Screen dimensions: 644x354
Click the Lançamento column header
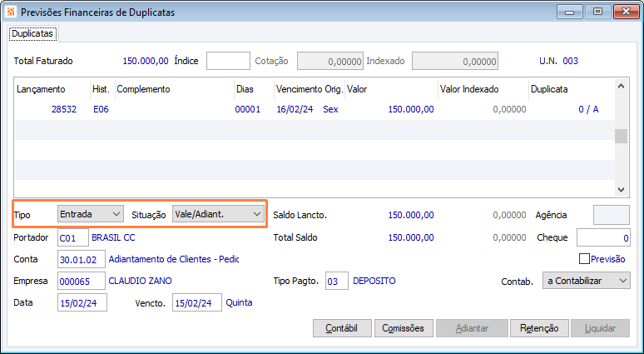tap(52, 89)
